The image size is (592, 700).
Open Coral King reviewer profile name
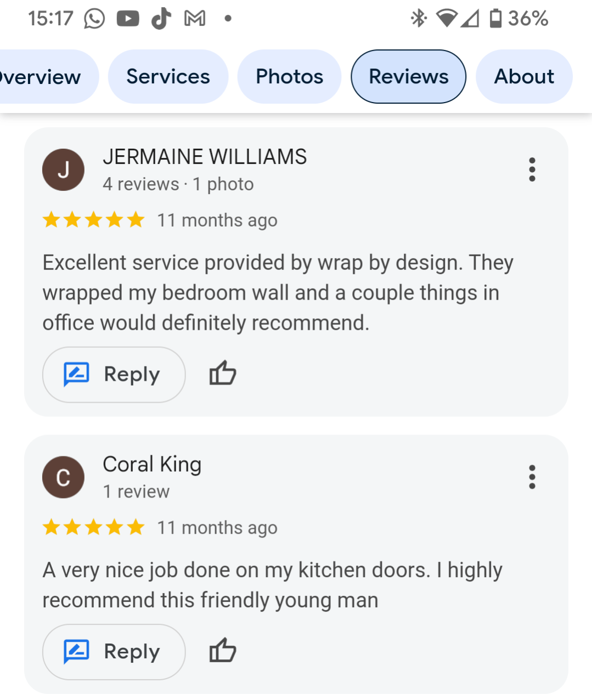click(152, 464)
